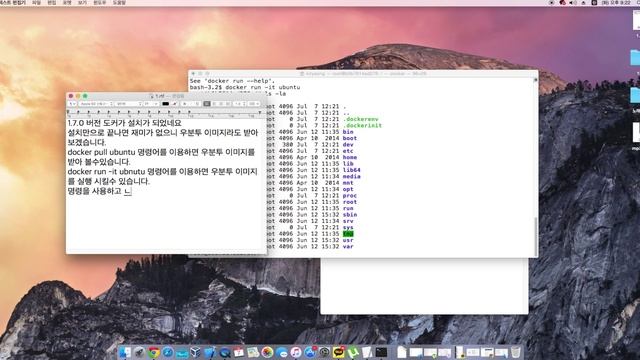
Task: Open Messages icon in the Dock
Action: point(282,352)
